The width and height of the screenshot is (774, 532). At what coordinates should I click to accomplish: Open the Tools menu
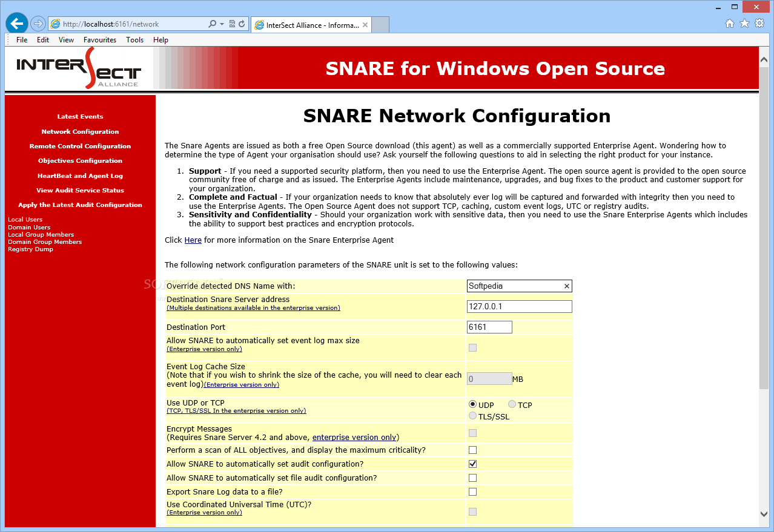click(135, 40)
